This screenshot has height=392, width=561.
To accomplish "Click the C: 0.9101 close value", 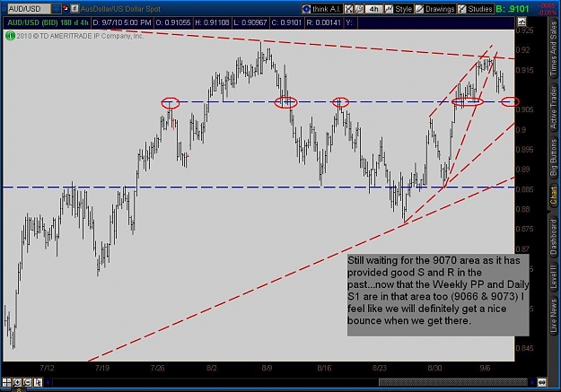I will 286,22.
